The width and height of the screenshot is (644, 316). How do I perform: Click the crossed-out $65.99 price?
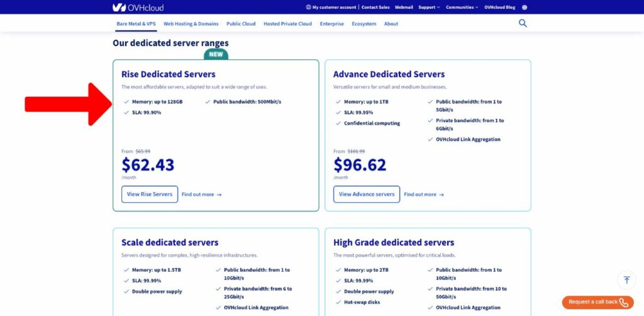click(143, 151)
